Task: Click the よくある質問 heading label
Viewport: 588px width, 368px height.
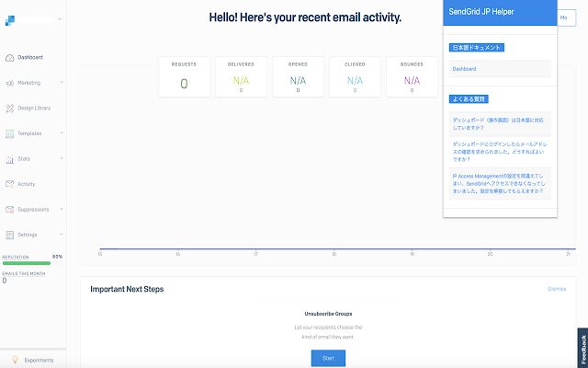Action: pos(469,99)
